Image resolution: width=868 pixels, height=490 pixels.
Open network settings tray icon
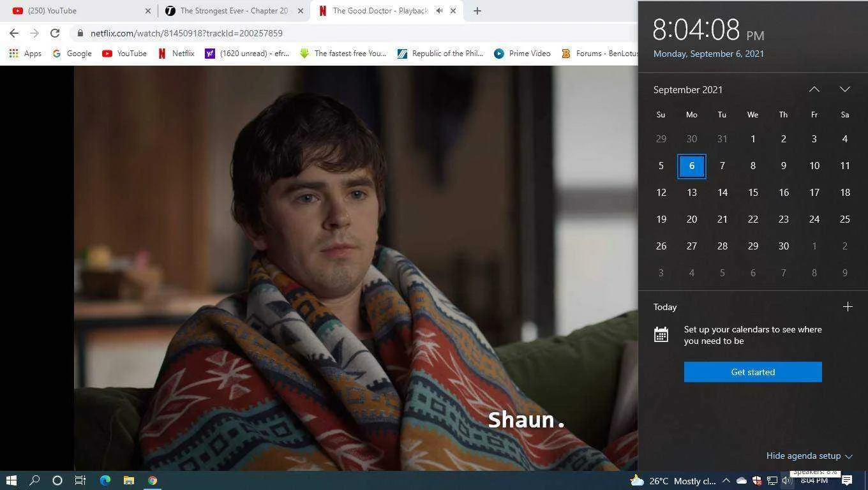(x=772, y=481)
